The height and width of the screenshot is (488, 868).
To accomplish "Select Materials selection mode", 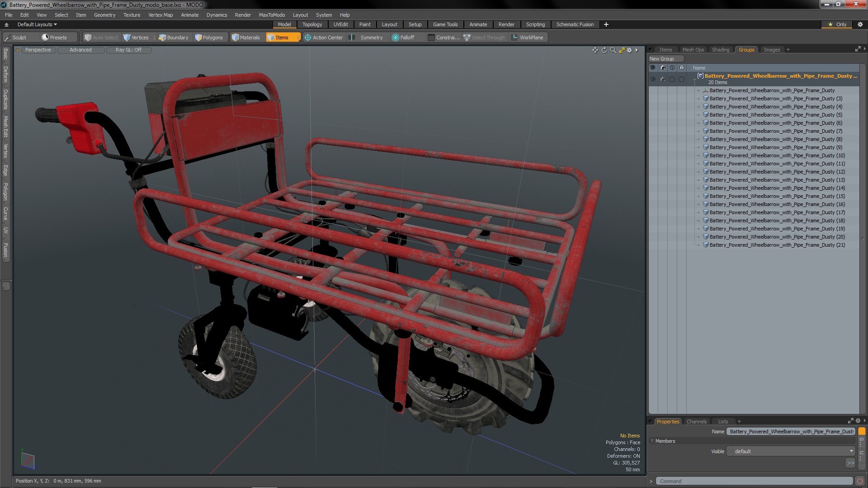I will pyautogui.click(x=246, y=38).
